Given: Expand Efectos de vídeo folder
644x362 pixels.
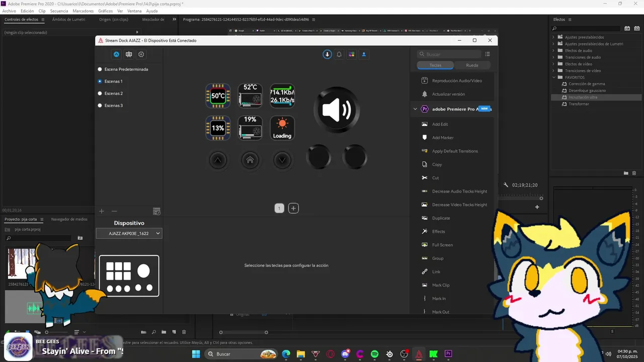Looking at the screenshot, I should coord(553,64).
